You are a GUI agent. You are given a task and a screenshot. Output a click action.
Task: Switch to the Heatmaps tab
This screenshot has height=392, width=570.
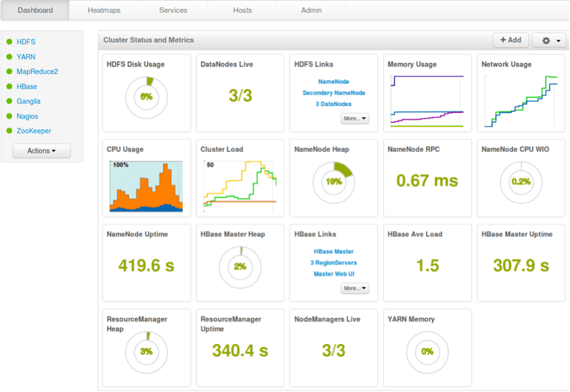104,11
